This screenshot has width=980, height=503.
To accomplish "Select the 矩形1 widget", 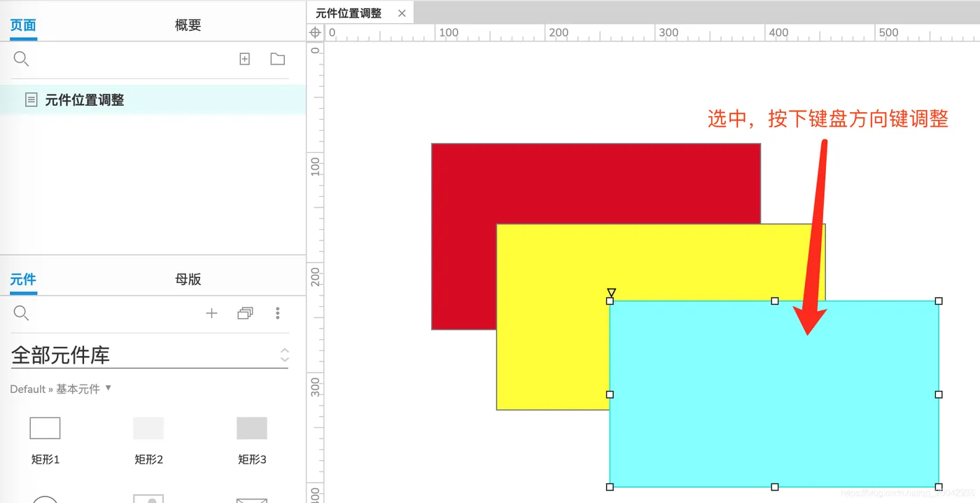I will point(45,440).
